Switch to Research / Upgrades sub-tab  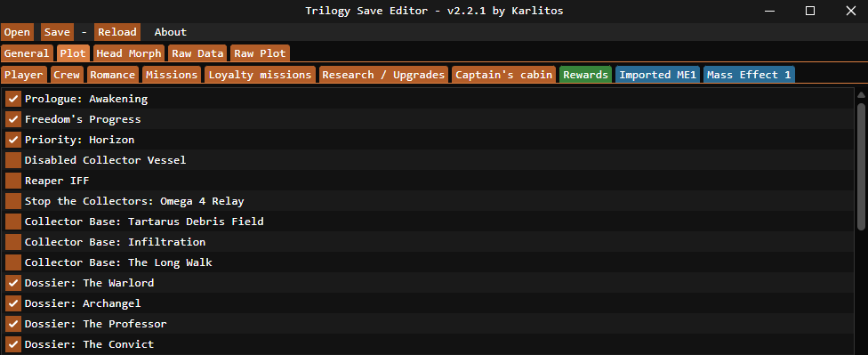pos(383,75)
